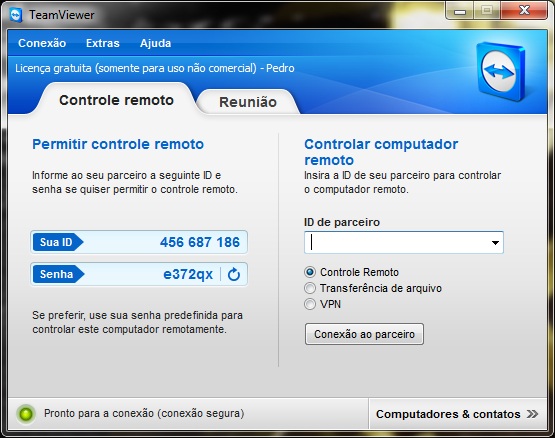The width and height of the screenshot is (555, 438).
Task: Click the Controlar computador remoto heading
Action: [x=381, y=152]
